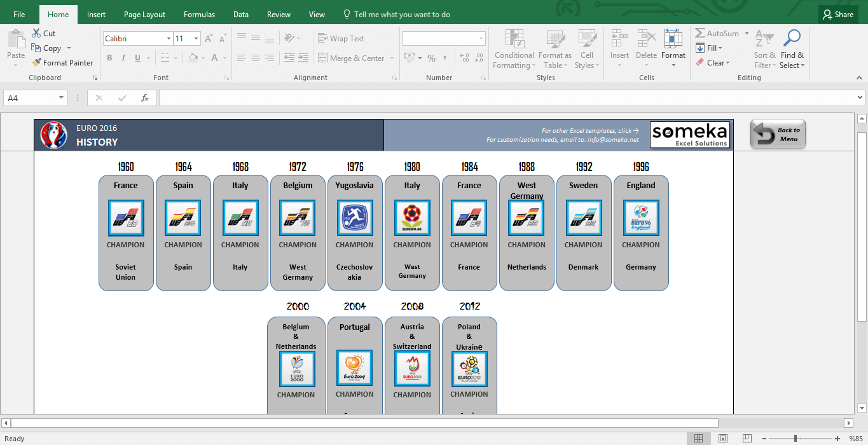The image size is (868, 445).
Task: Click the Back to Menu button
Action: click(x=778, y=134)
